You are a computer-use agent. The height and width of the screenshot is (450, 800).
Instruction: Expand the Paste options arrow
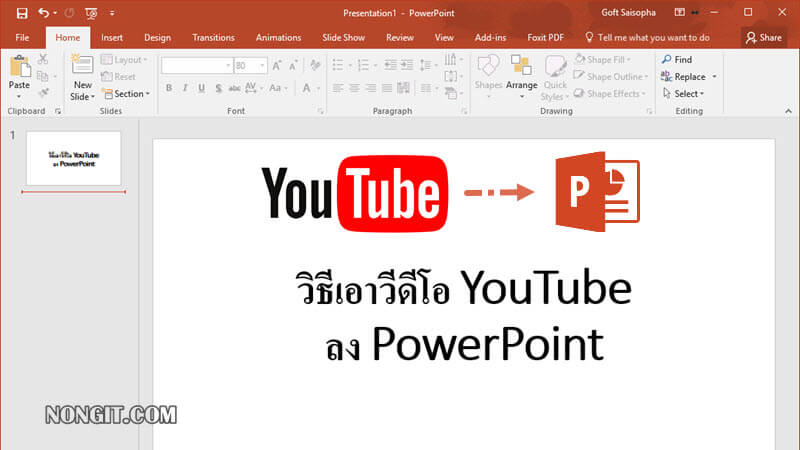pos(19,96)
